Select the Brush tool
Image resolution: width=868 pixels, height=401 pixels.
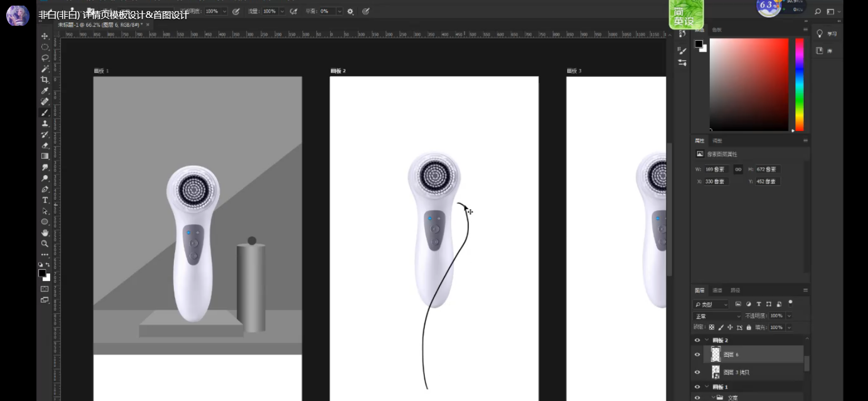pyautogui.click(x=45, y=112)
